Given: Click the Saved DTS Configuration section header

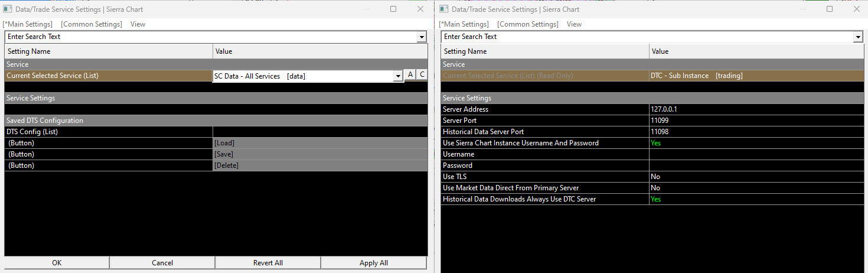Looking at the screenshot, I should (216, 121).
